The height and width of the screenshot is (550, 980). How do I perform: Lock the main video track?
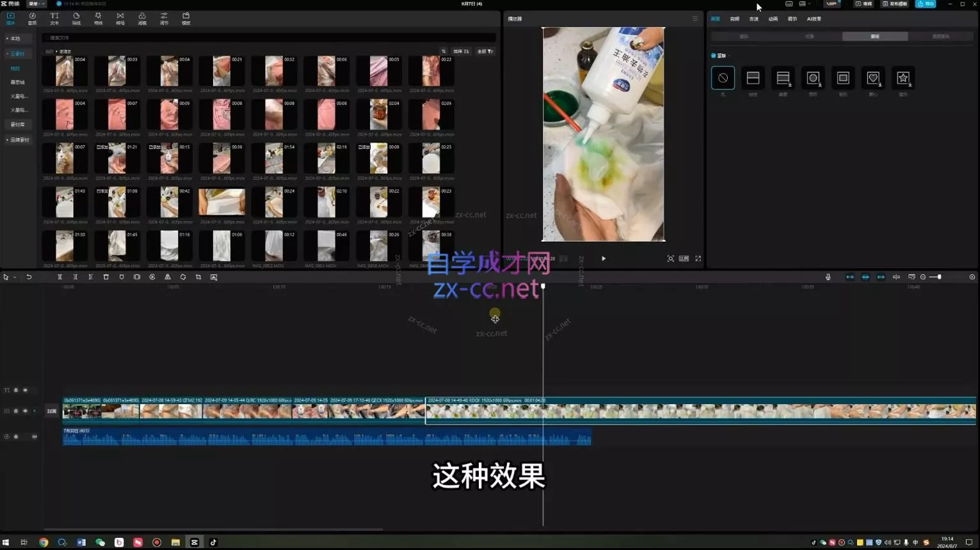coord(16,411)
